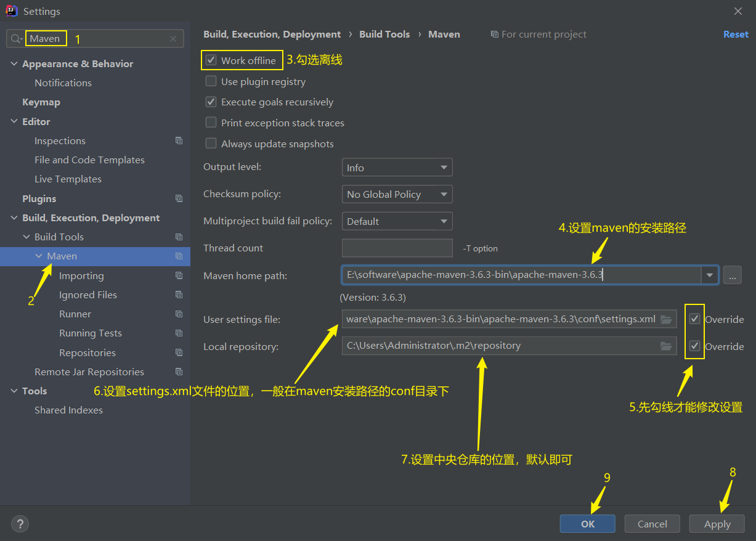Enable Use plugin registry
756x541 pixels.
click(210, 81)
